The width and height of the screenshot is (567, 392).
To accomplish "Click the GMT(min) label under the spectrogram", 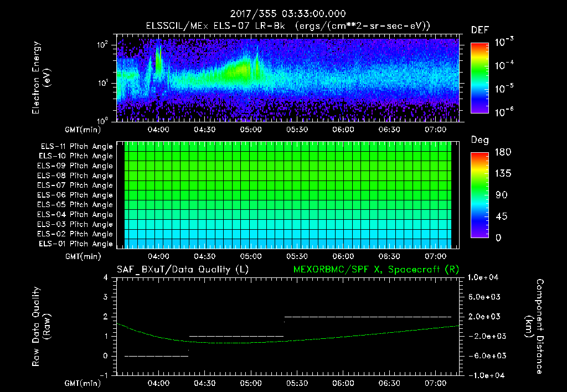I will click(83, 130).
